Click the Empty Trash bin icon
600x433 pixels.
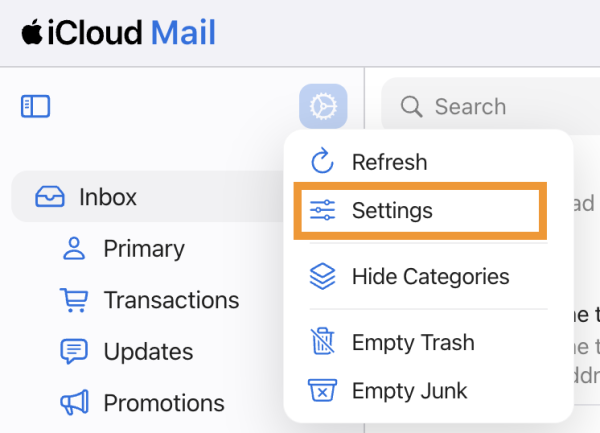click(x=322, y=341)
